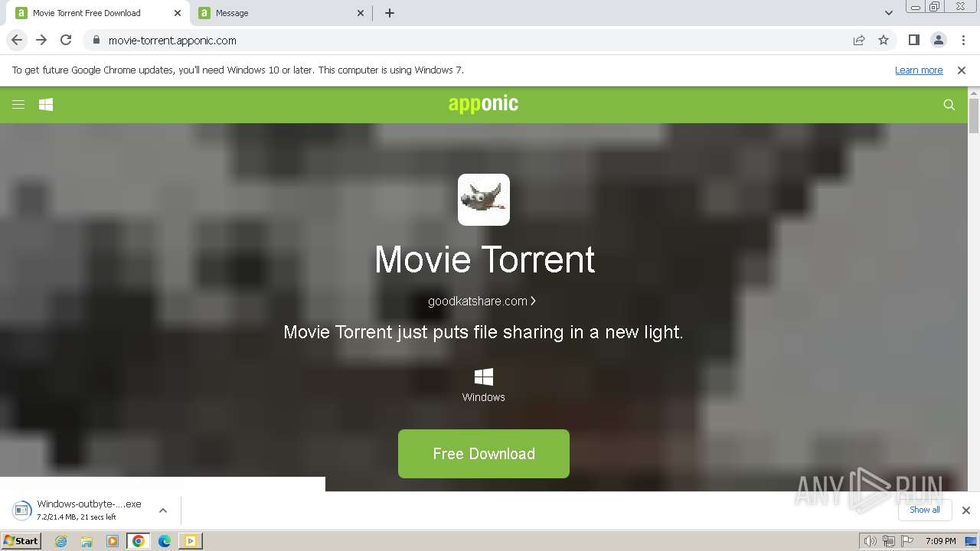This screenshot has width=980, height=551.
Task: Open the Action Center flag icon
Action: 907,541
